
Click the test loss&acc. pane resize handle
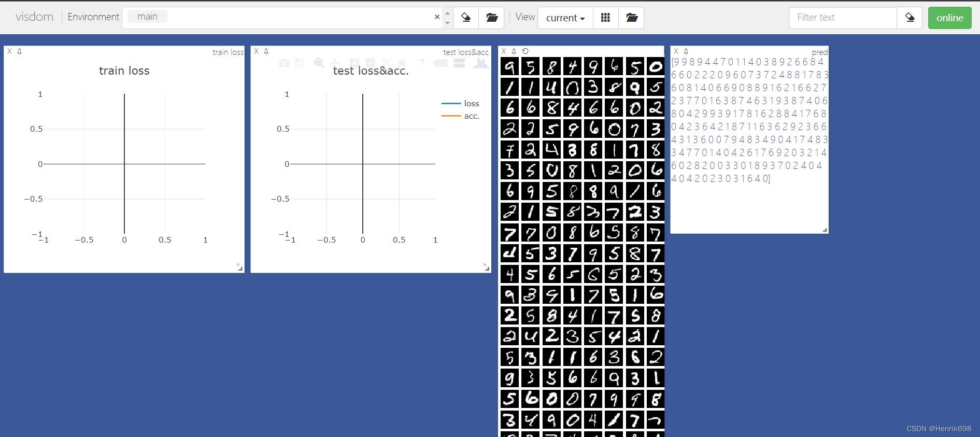click(486, 267)
